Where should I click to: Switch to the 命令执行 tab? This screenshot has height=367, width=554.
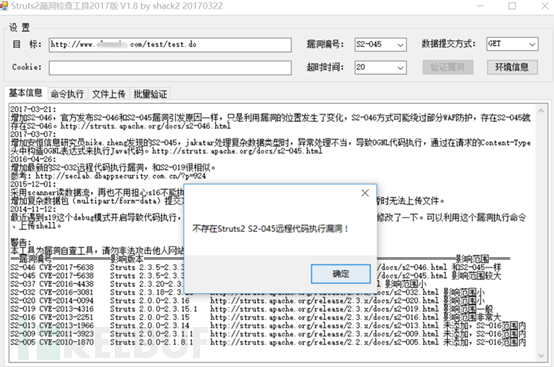coord(67,94)
